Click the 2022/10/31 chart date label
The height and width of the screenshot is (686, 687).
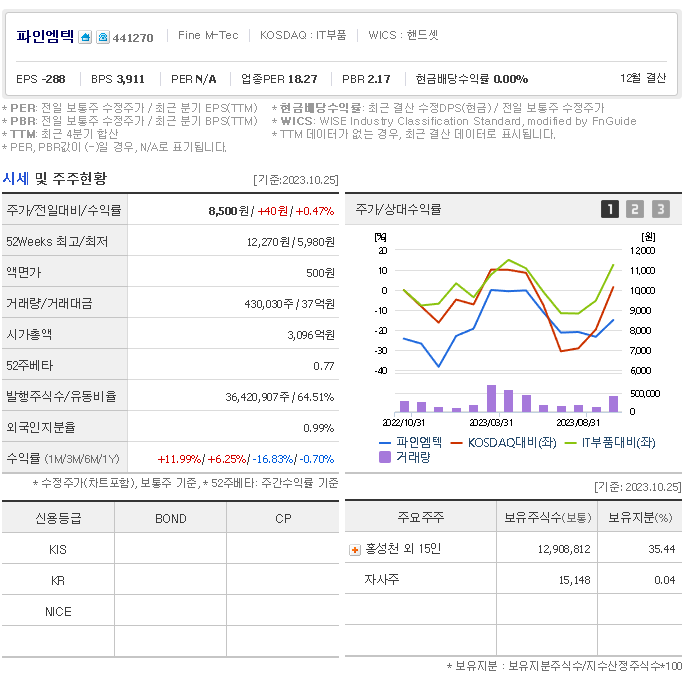coord(404,422)
